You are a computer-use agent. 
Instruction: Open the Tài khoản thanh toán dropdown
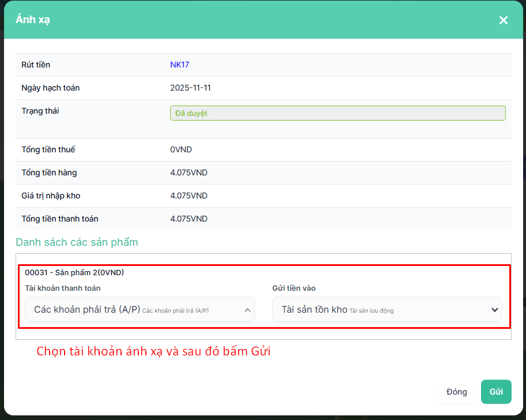(139, 310)
